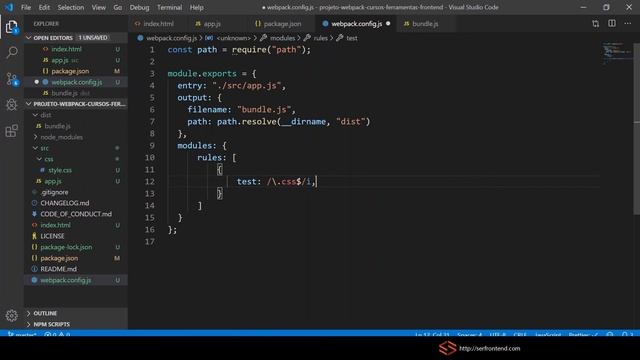Screen dimensions: 640x360
Task: Open the Debug view in activity bar
Action: click(12, 105)
